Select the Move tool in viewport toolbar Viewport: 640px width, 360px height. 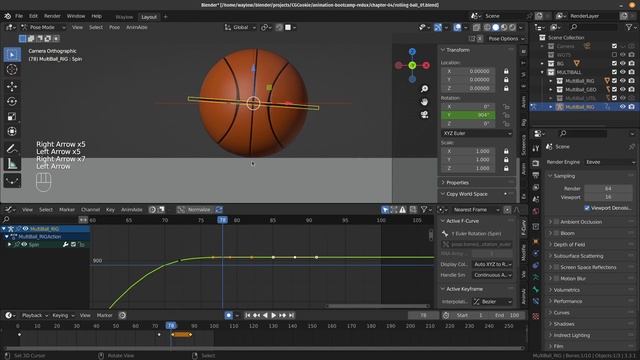click(12, 86)
